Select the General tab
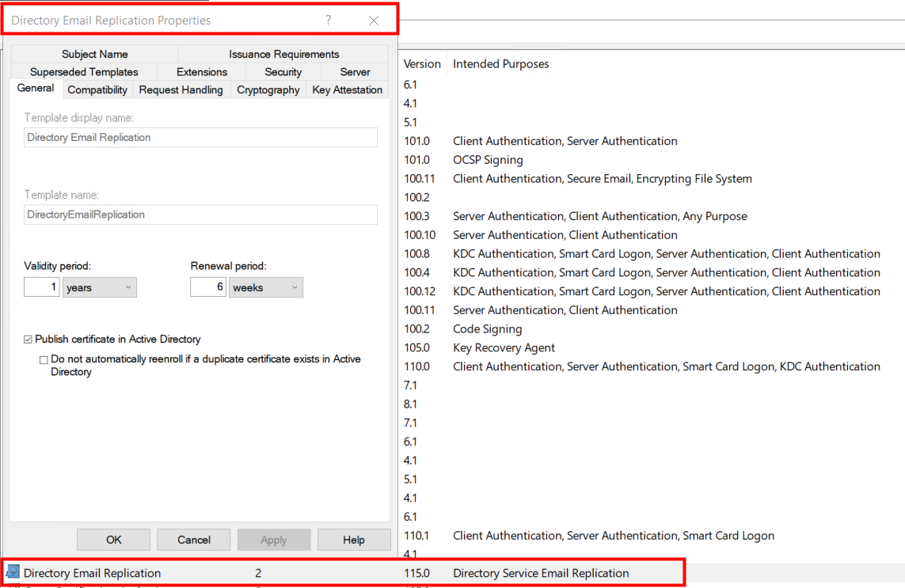Viewport: 905px width, 588px height. (x=36, y=89)
